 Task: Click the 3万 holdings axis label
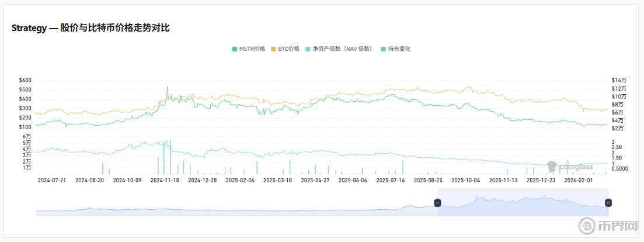[27, 155]
